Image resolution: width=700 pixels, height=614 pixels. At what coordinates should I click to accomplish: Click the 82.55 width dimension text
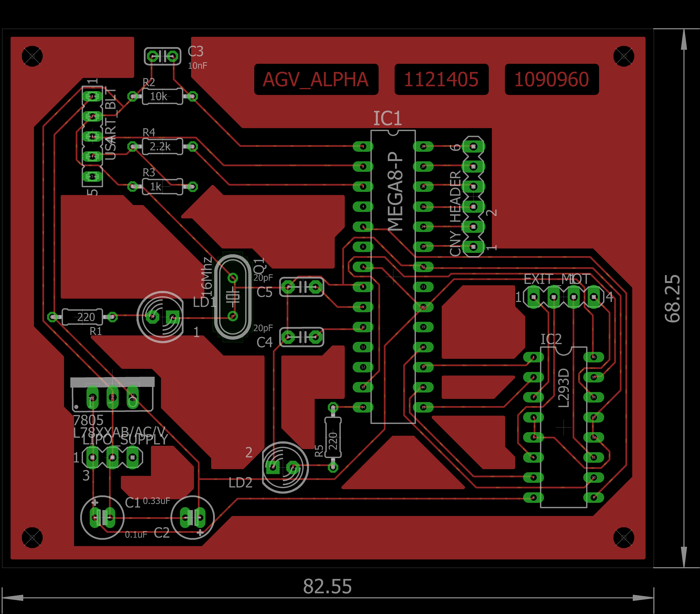pyautogui.click(x=327, y=586)
